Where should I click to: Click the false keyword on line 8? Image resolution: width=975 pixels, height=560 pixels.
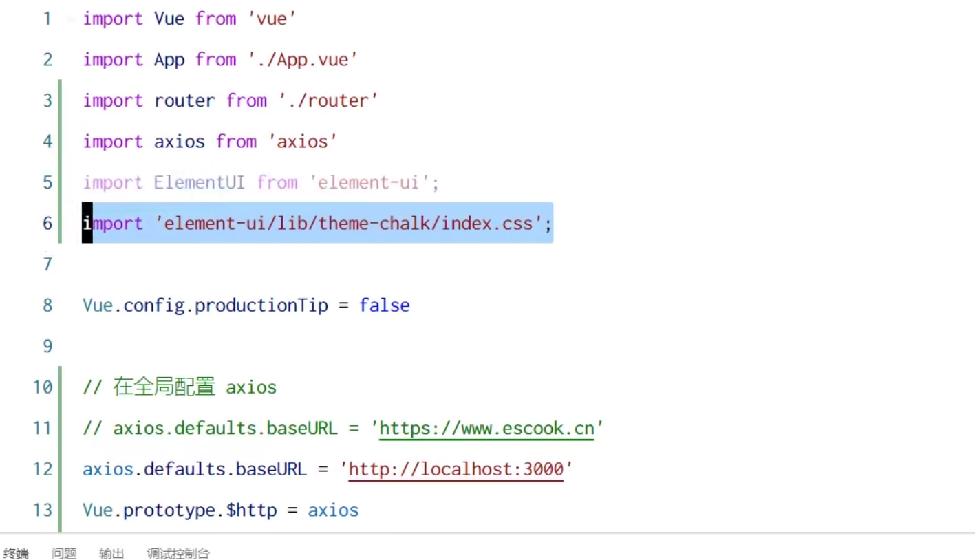(x=385, y=305)
